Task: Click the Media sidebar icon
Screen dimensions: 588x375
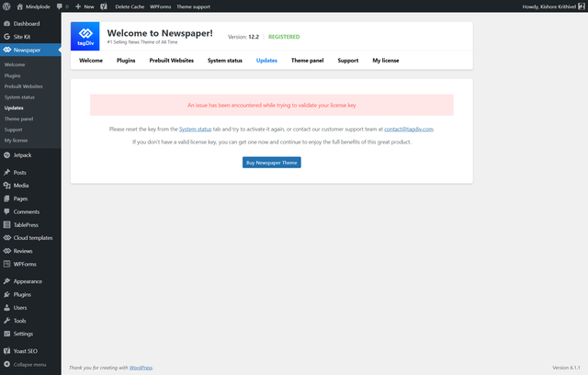Action: click(x=6, y=186)
